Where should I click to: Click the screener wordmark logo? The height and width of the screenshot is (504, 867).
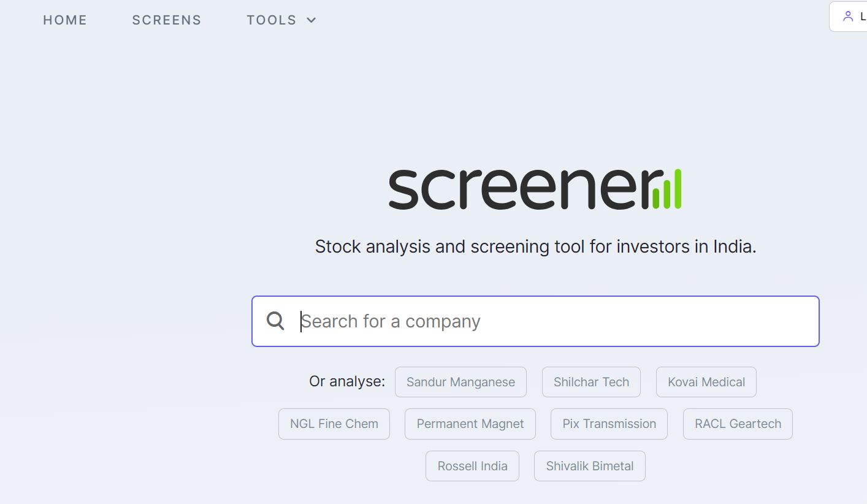click(x=535, y=189)
